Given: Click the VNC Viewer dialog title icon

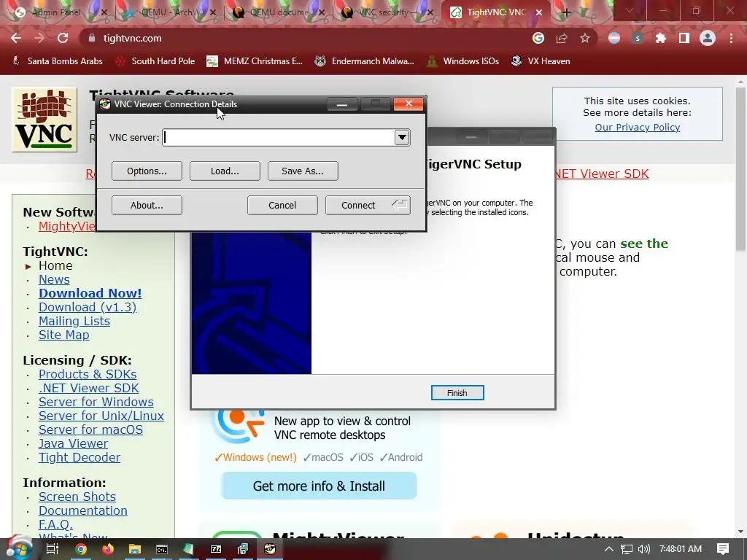Looking at the screenshot, I should pos(105,104).
